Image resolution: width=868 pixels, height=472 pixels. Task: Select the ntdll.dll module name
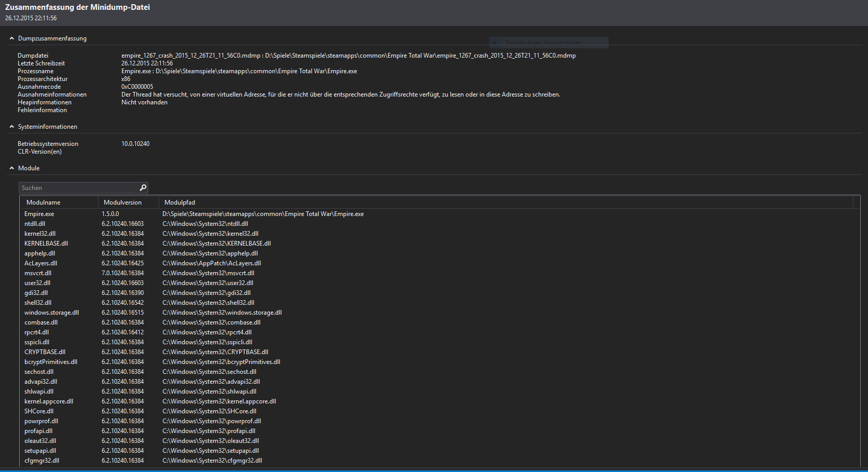35,224
